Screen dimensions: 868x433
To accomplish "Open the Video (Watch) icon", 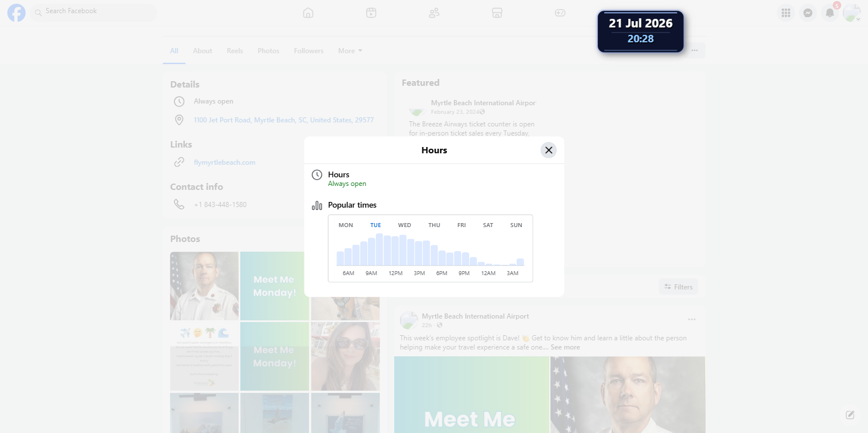I will (x=371, y=13).
